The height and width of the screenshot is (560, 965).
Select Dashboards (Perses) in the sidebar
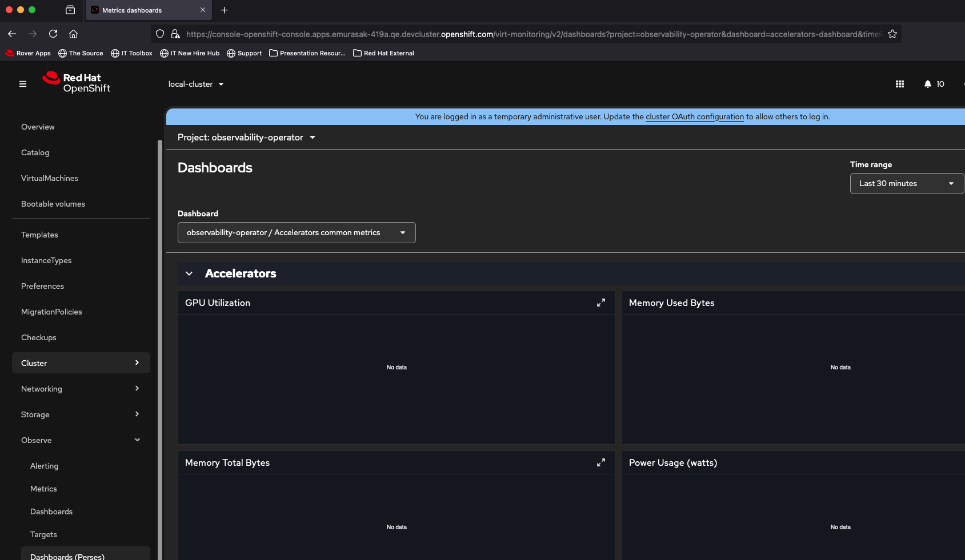pos(86,554)
